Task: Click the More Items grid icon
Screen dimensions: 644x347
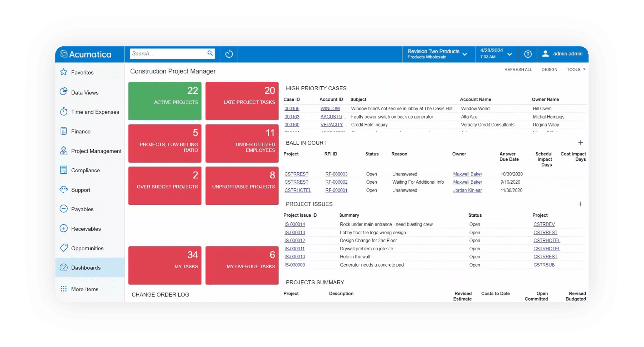Action: coord(64,289)
